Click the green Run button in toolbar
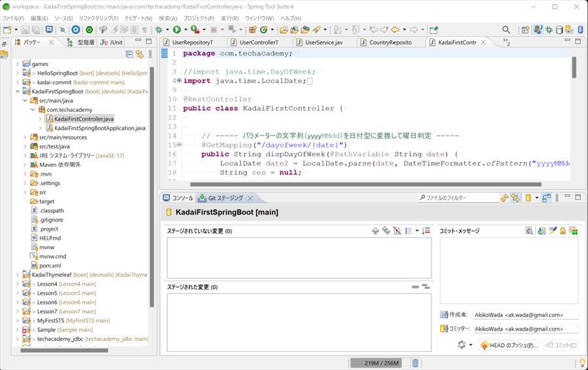 pyautogui.click(x=176, y=29)
